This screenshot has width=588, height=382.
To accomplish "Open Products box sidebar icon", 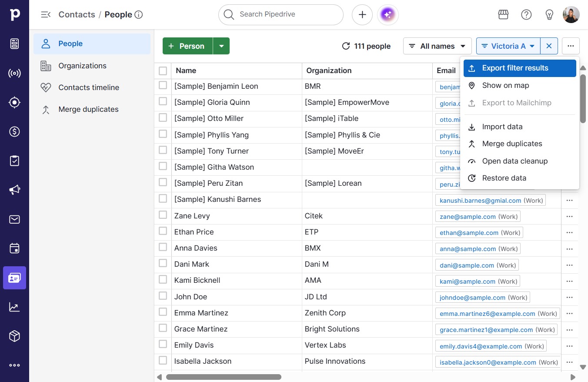I will tap(14, 336).
